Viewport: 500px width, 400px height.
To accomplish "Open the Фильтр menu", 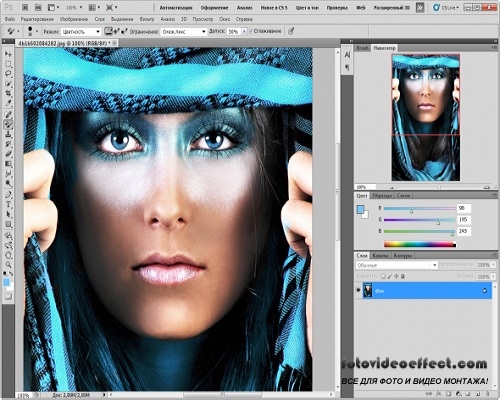I will coord(147,19).
